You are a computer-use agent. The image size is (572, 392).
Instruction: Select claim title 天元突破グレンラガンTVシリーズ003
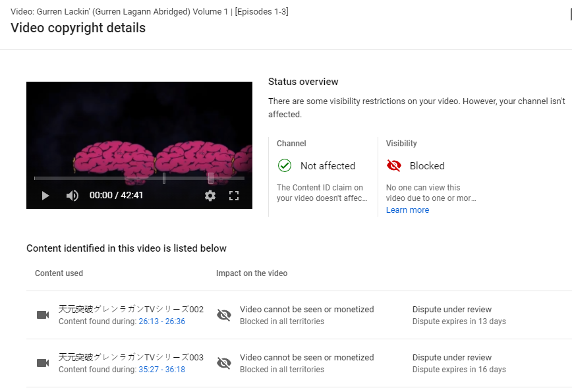[x=131, y=357]
